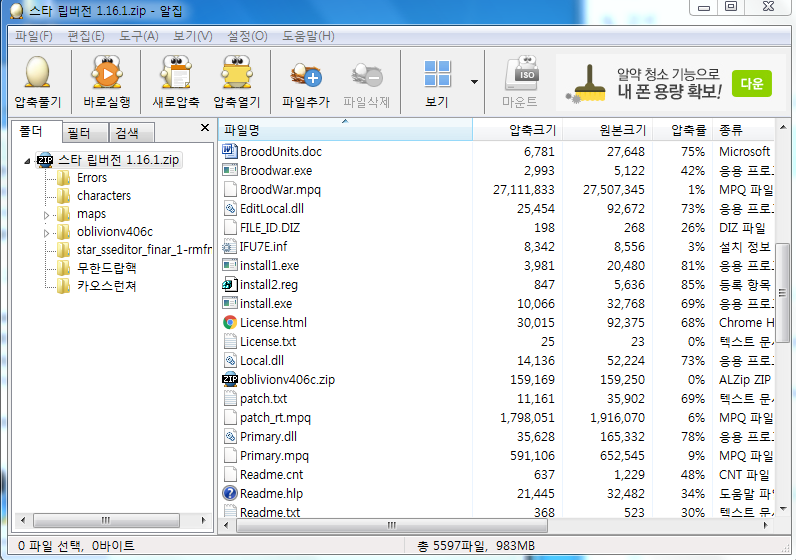
Task: Open the 편집(E) menu
Action: click(86, 37)
